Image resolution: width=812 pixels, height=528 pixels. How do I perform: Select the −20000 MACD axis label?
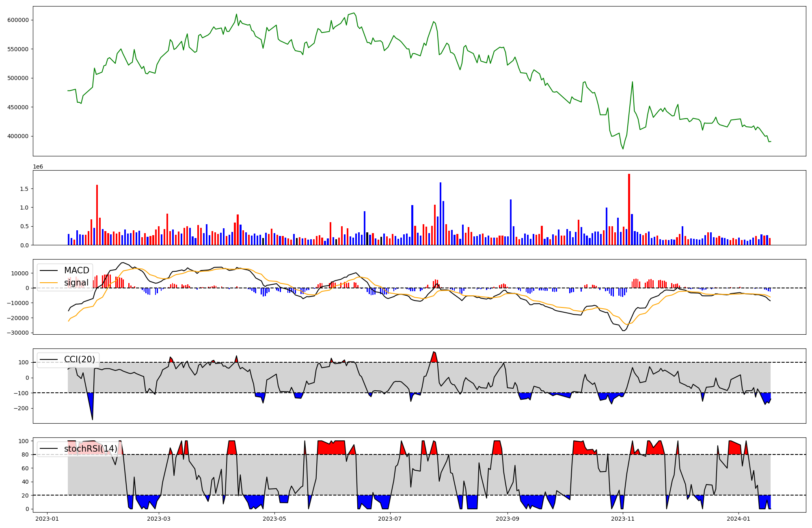point(17,318)
